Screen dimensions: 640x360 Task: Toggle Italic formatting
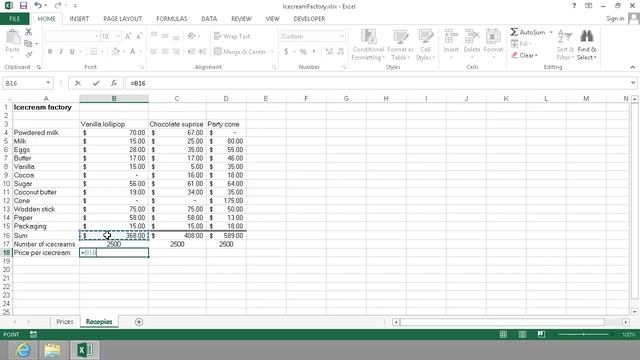click(61, 51)
